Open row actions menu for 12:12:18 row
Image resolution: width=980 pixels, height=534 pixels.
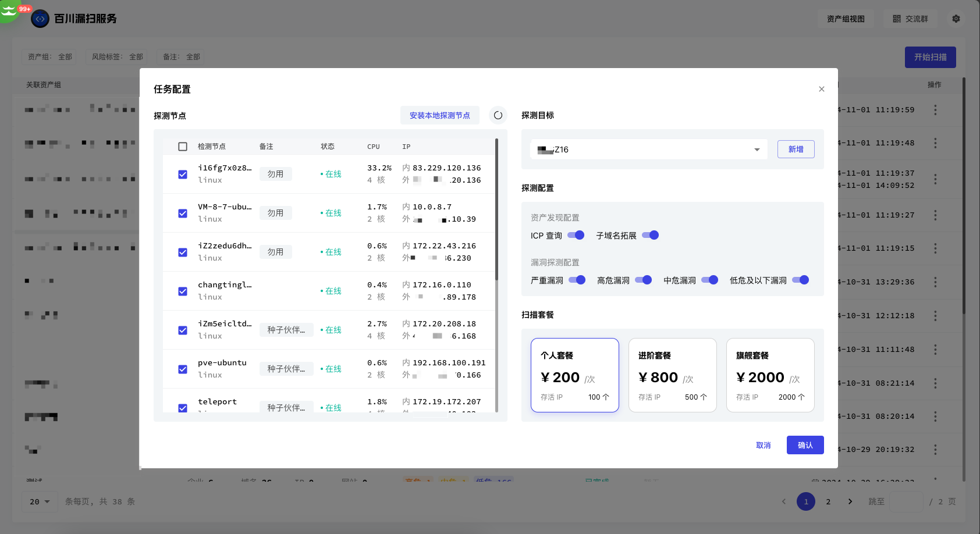[x=935, y=315]
